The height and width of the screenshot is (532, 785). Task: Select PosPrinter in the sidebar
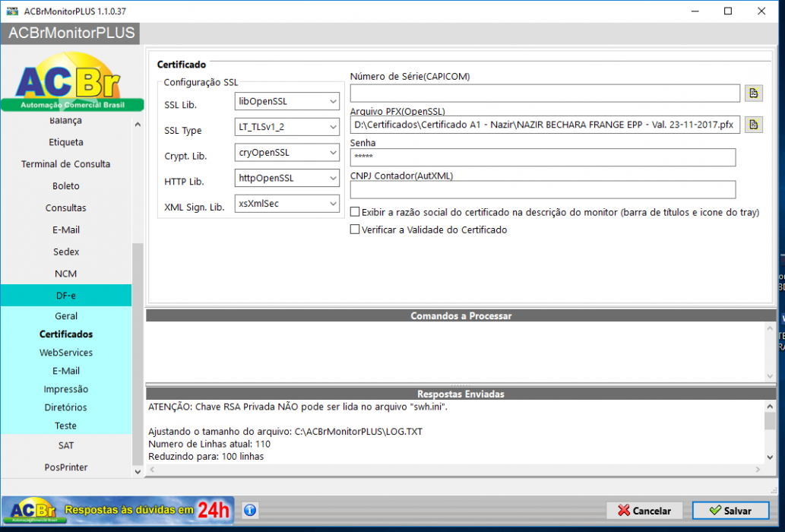coord(65,467)
